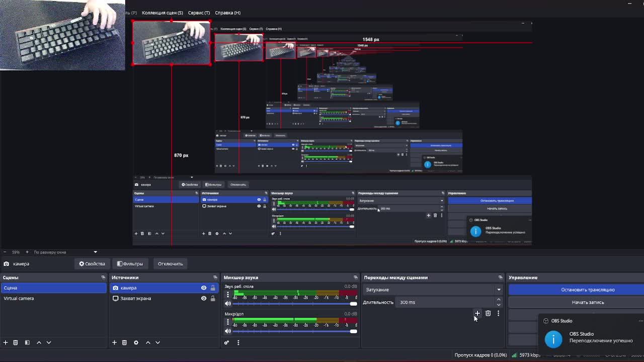Screen dimensions: 644x362
Task: Click the Отключить button
Action: point(170,263)
